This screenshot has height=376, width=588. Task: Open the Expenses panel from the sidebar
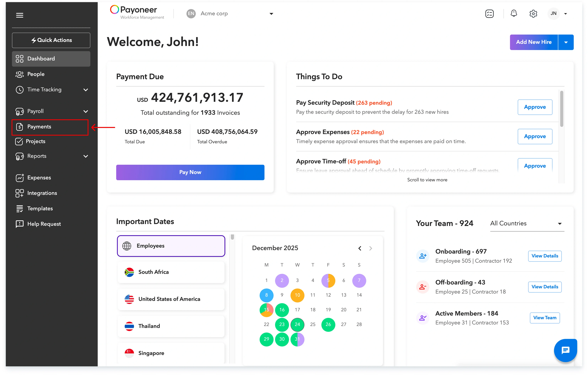39,178
